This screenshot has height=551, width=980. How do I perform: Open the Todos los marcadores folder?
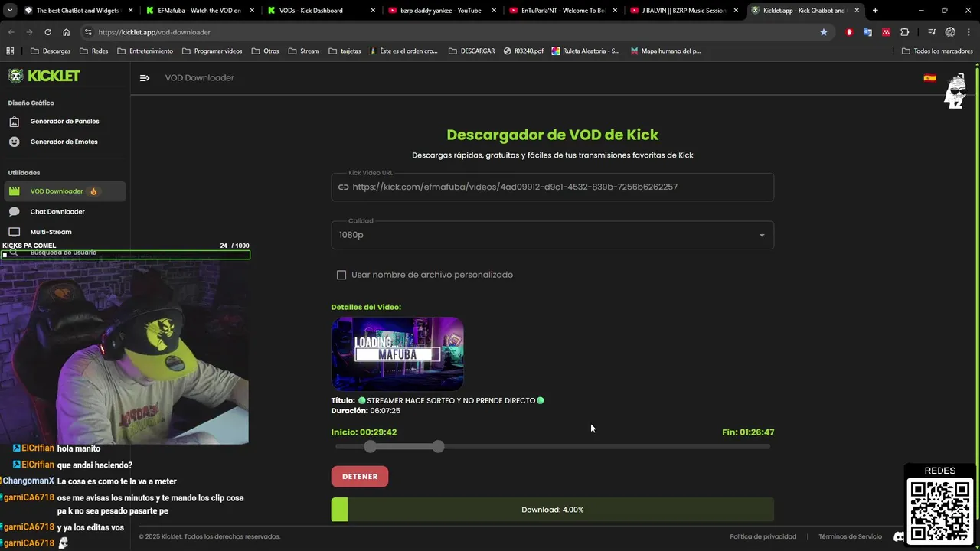(x=937, y=51)
